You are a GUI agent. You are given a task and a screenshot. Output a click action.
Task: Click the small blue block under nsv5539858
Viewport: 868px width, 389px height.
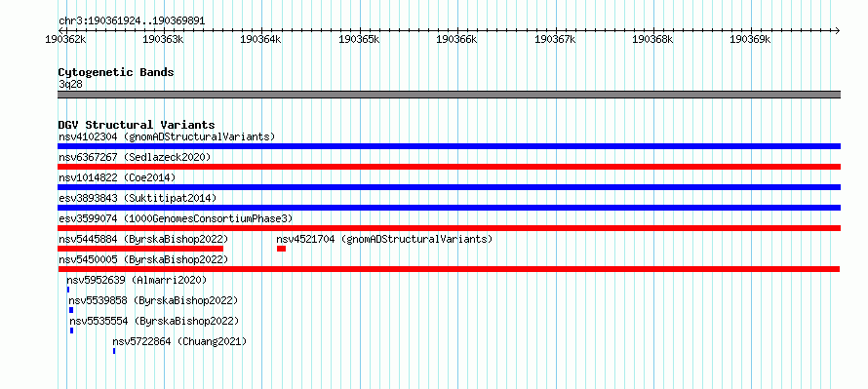(71, 310)
